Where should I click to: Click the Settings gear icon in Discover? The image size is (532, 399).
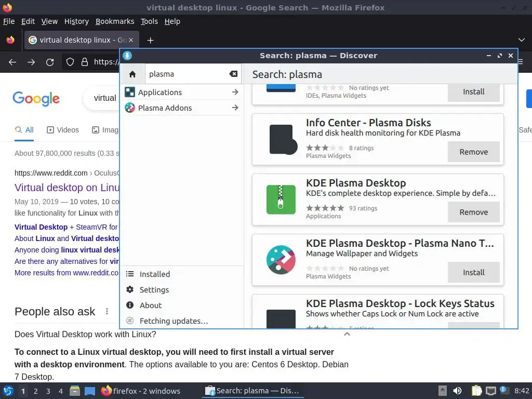point(129,290)
